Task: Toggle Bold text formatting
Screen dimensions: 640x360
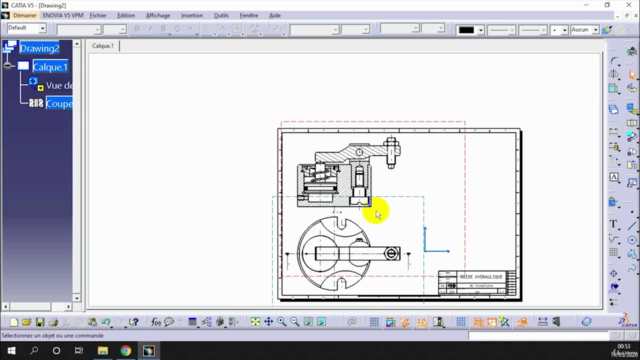Action: (137, 29)
